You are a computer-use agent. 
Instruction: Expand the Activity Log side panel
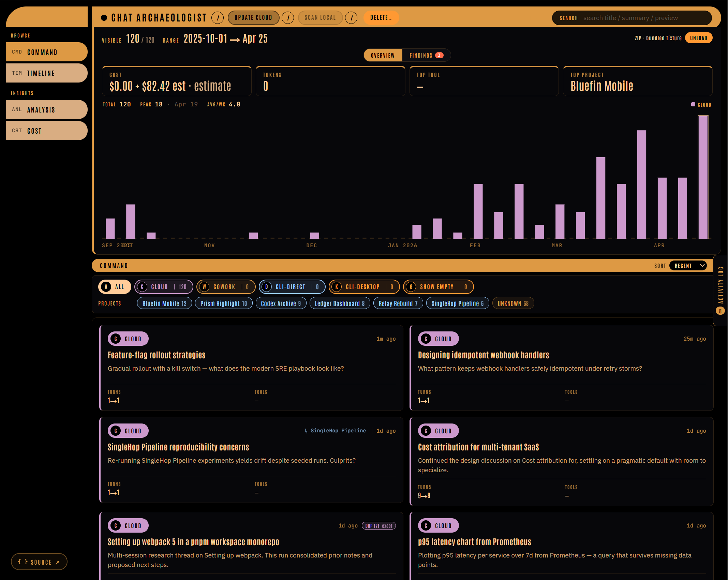720,290
